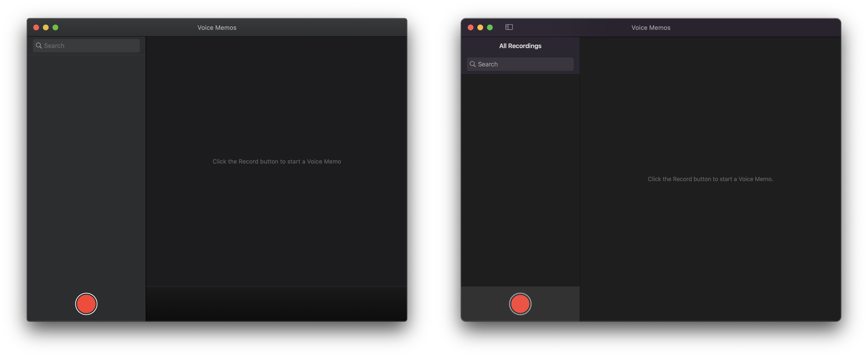Screen dimensions: 868x357
Task: Click the magnifier icon in left window search
Action: [x=39, y=45]
